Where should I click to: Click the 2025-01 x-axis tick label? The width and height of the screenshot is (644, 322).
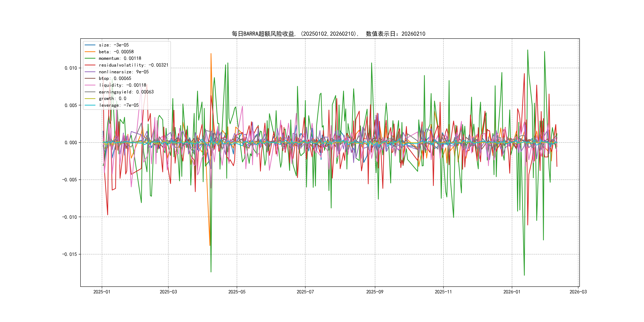(102, 292)
